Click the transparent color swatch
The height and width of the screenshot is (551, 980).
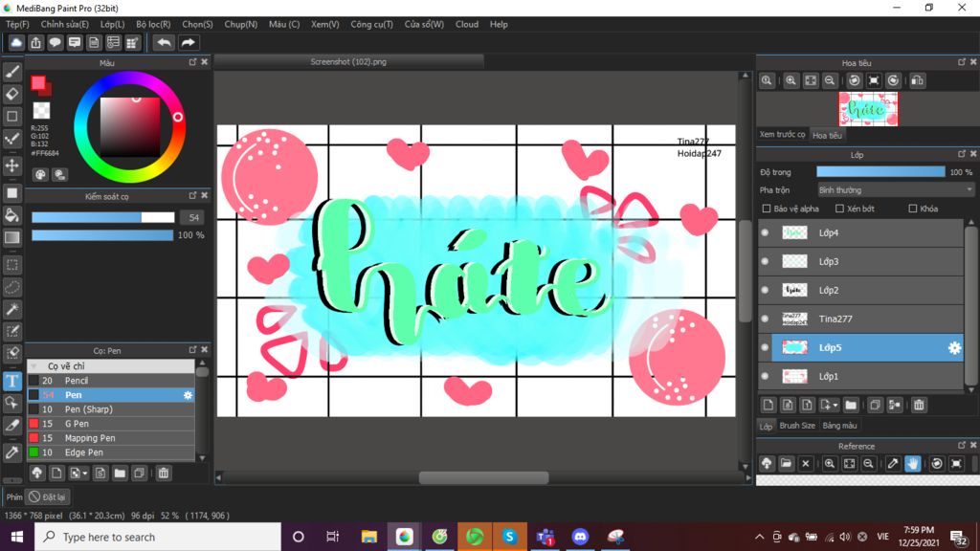click(41, 111)
